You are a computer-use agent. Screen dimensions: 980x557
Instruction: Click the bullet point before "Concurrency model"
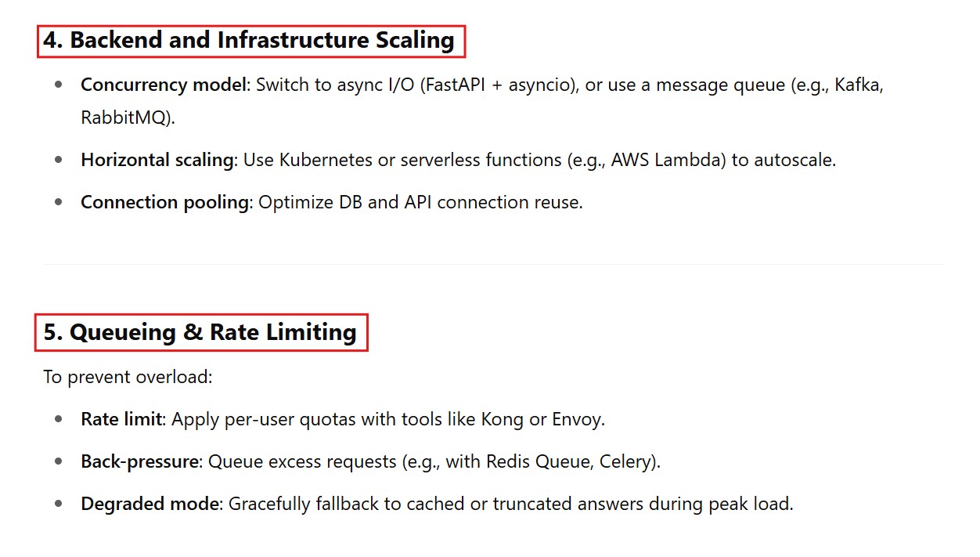[59, 85]
